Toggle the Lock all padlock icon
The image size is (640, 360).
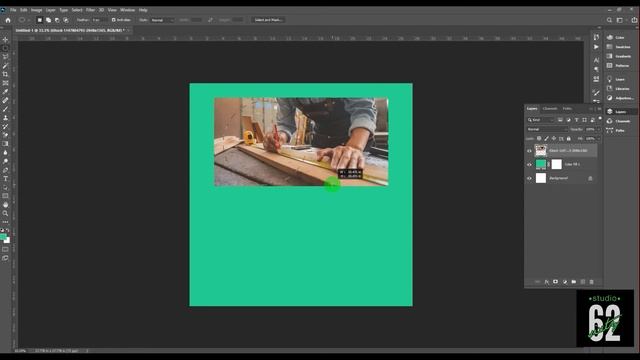(569, 139)
